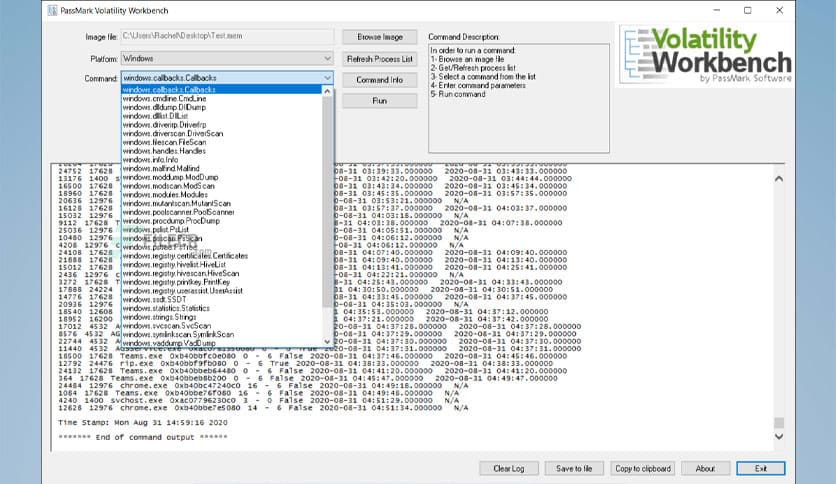
Task: Click the Browse Image button
Action: [380, 37]
